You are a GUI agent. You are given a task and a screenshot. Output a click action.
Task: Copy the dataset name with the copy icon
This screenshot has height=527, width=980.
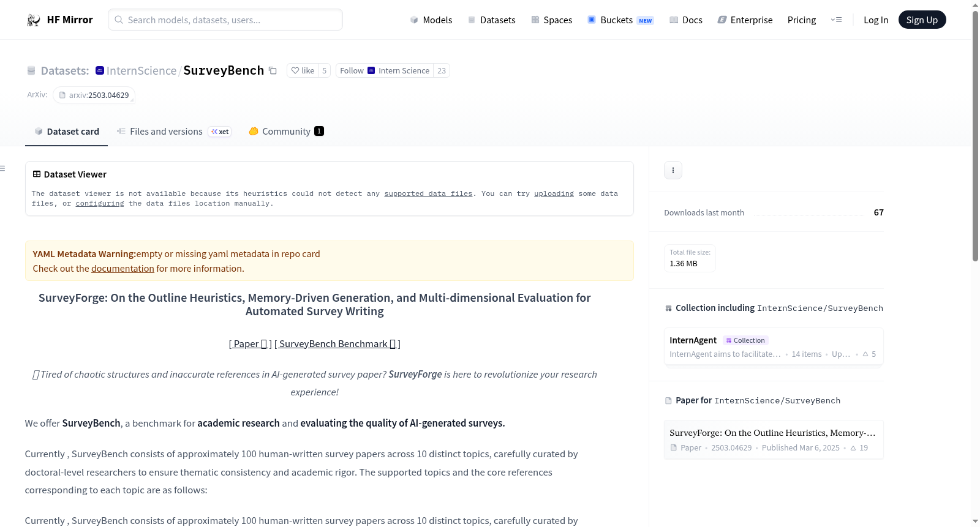(x=273, y=71)
